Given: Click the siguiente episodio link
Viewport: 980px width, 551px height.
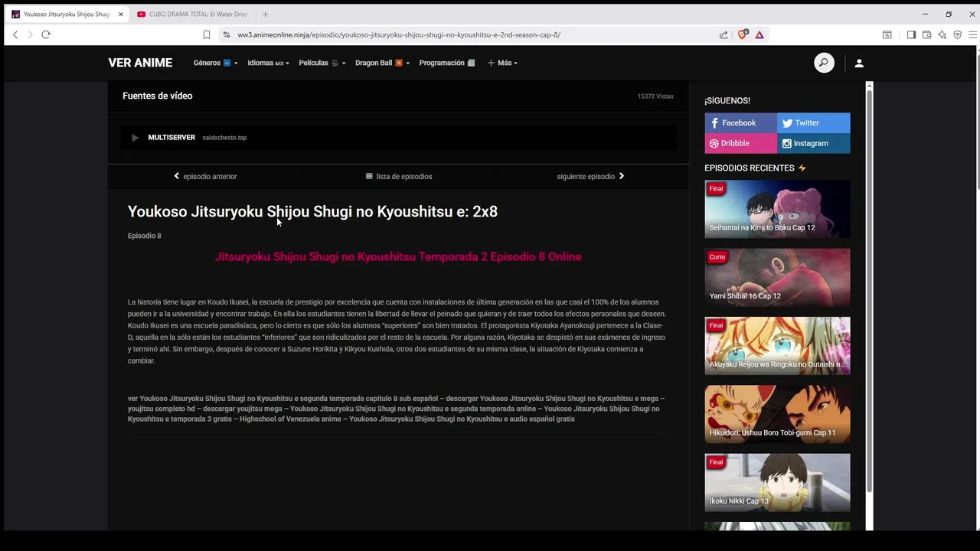Looking at the screenshot, I should coord(586,176).
